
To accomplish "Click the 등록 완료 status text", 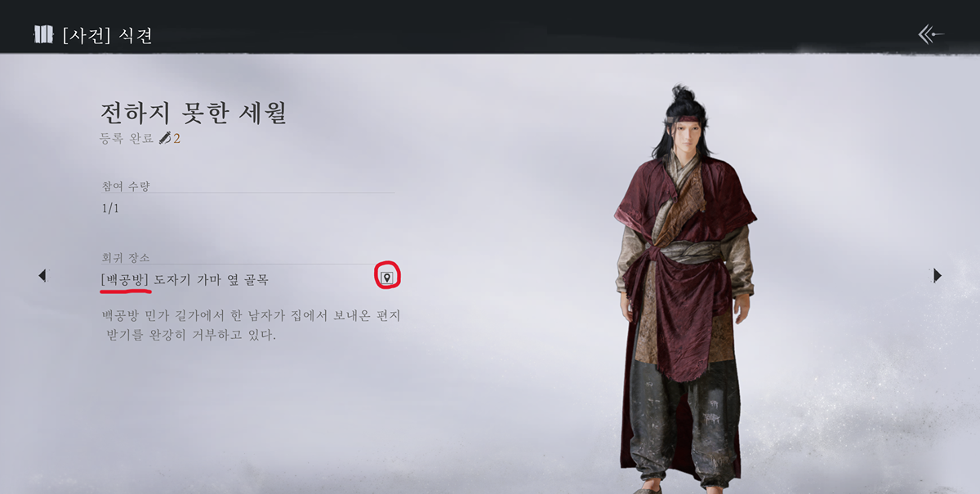I will coord(127,138).
